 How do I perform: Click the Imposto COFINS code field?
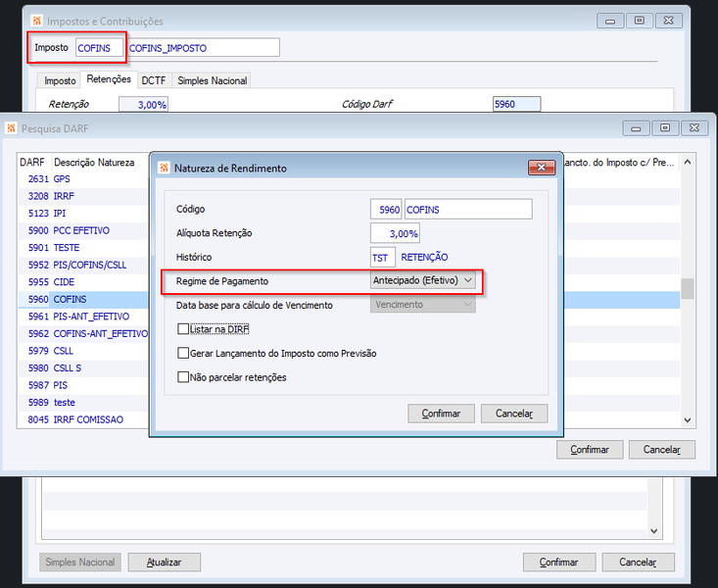point(99,48)
